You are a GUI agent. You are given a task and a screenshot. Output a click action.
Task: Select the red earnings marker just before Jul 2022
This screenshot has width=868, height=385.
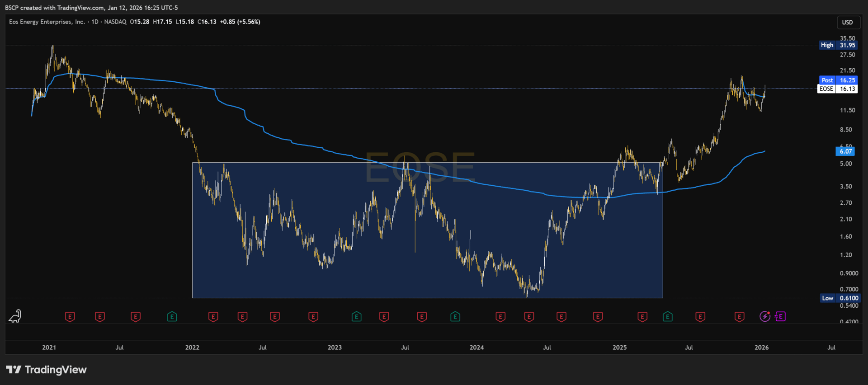coord(242,317)
